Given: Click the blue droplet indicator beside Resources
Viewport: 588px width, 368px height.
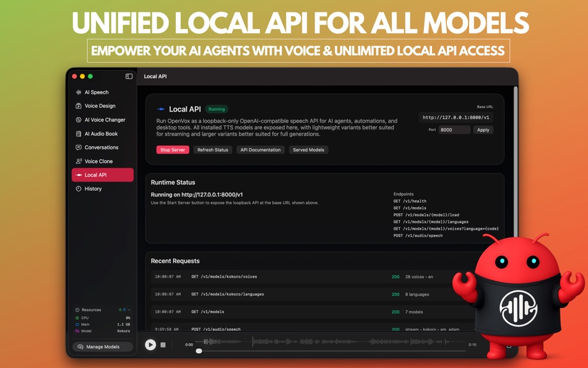Looking at the screenshot, I should coord(124,310).
